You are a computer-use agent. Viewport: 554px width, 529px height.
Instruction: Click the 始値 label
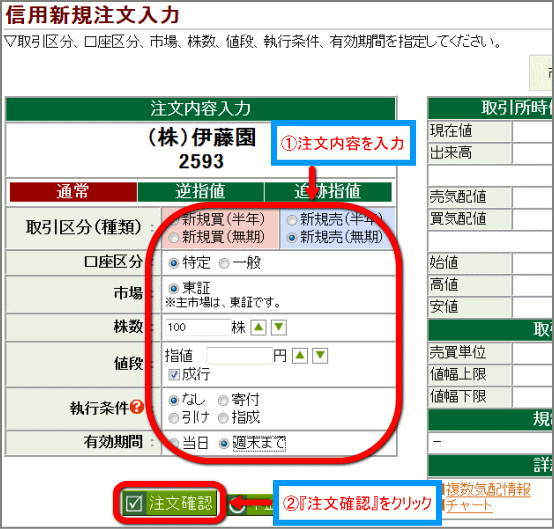[x=444, y=263]
